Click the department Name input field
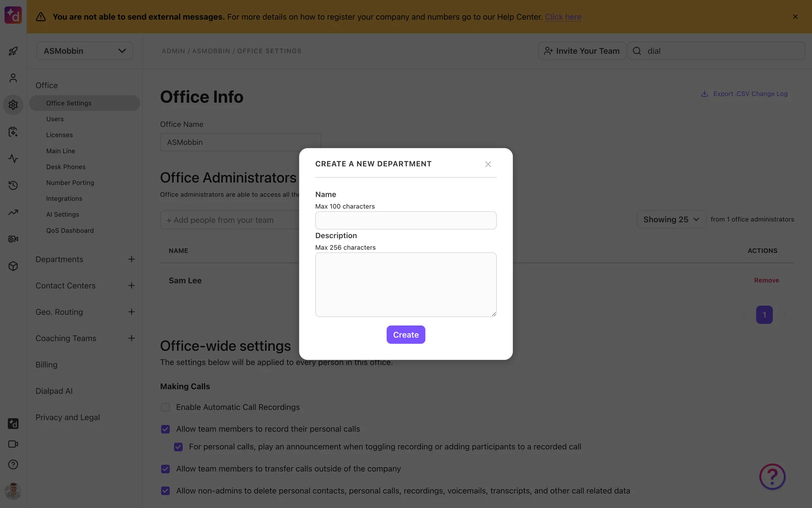 click(x=406, y=221)
